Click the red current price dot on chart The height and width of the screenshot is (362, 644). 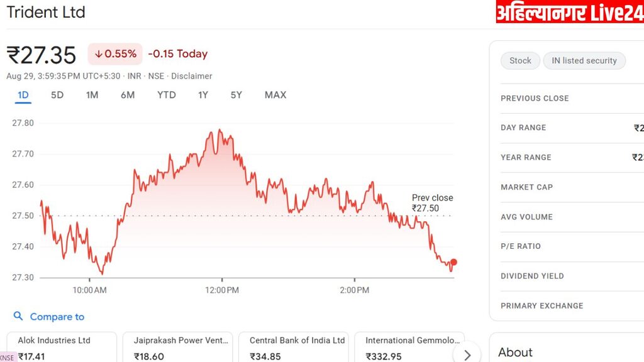pos(453,263)
